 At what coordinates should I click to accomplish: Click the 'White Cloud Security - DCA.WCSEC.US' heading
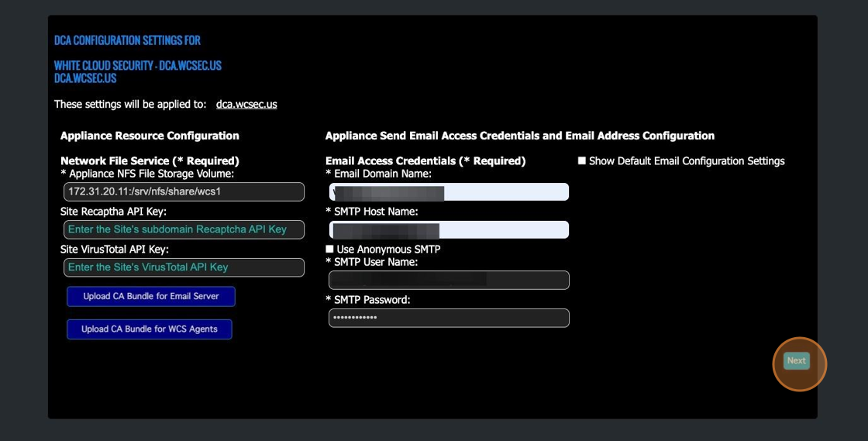(x=138, y=66)
